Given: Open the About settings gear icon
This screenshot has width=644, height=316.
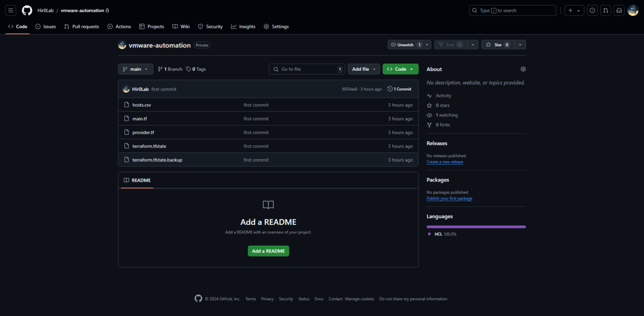Looking at the screenshot, I should pyautogui.click(x=523, y=69).
